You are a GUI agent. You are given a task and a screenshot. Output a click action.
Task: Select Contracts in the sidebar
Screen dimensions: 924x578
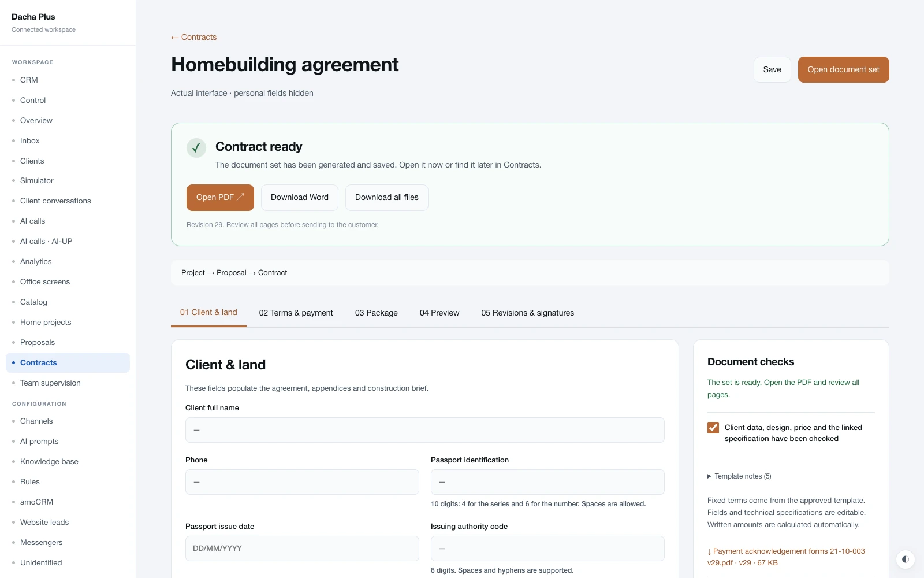pos(68,363)
